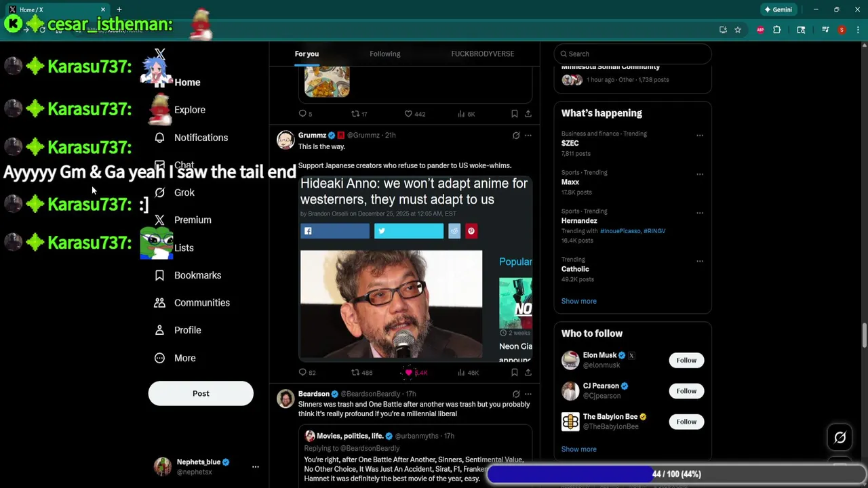
Task: Share the post with 442 likes
Action: click(528, 114)
